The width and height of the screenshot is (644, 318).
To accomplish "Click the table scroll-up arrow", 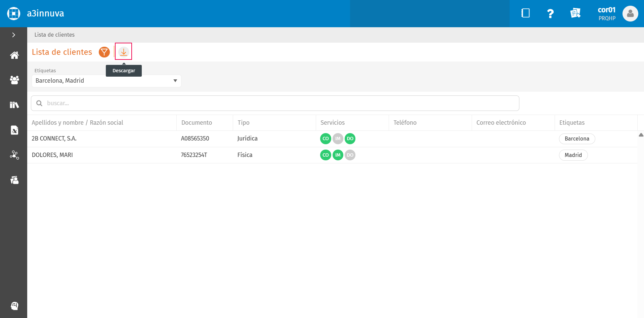I will [x=641, y=135].
